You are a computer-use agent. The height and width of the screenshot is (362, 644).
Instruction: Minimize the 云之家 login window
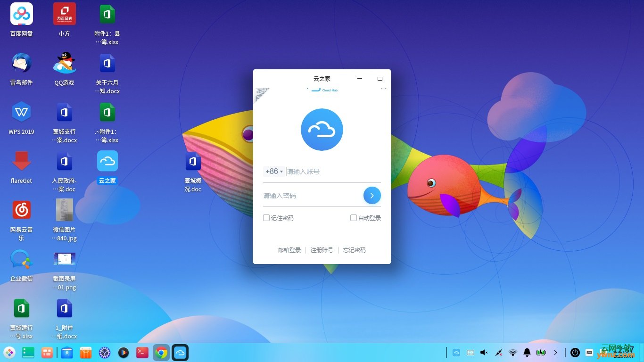(360, 79)
